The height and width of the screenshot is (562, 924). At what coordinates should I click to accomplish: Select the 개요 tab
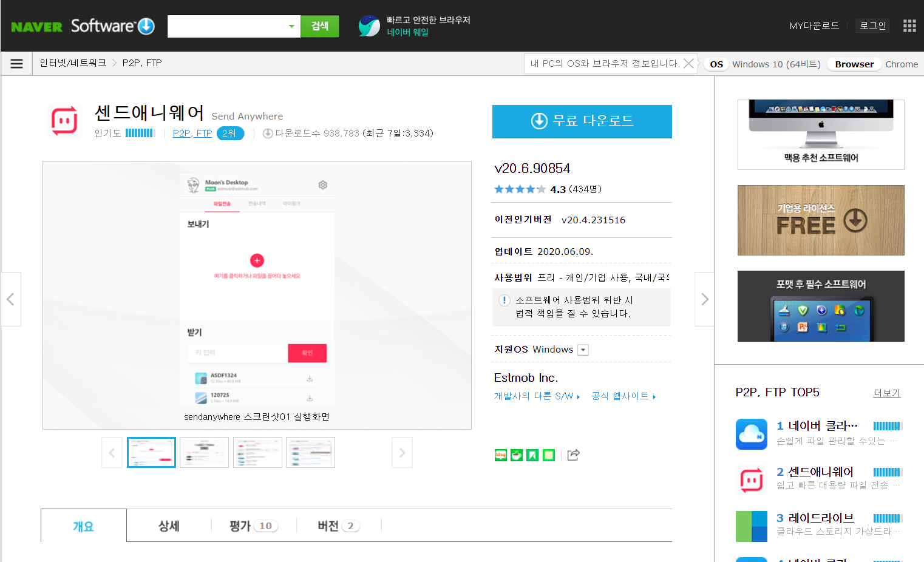tap(84, 526)
